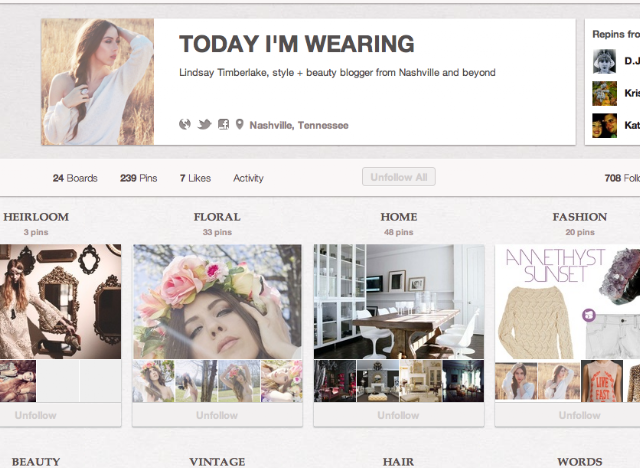
Task: Open fourth small thumbnail under Home cover
Action: pyautogui.click(x=463, y=381)
